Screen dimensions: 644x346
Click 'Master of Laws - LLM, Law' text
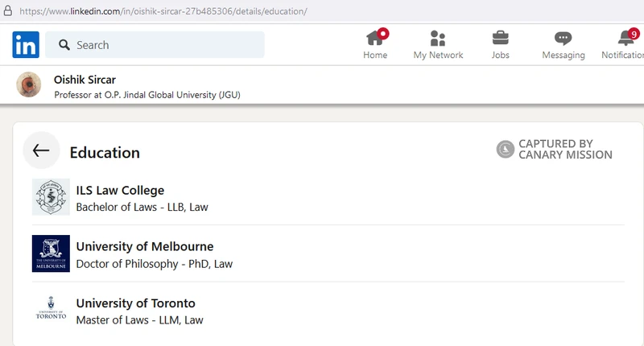[139, 320]
